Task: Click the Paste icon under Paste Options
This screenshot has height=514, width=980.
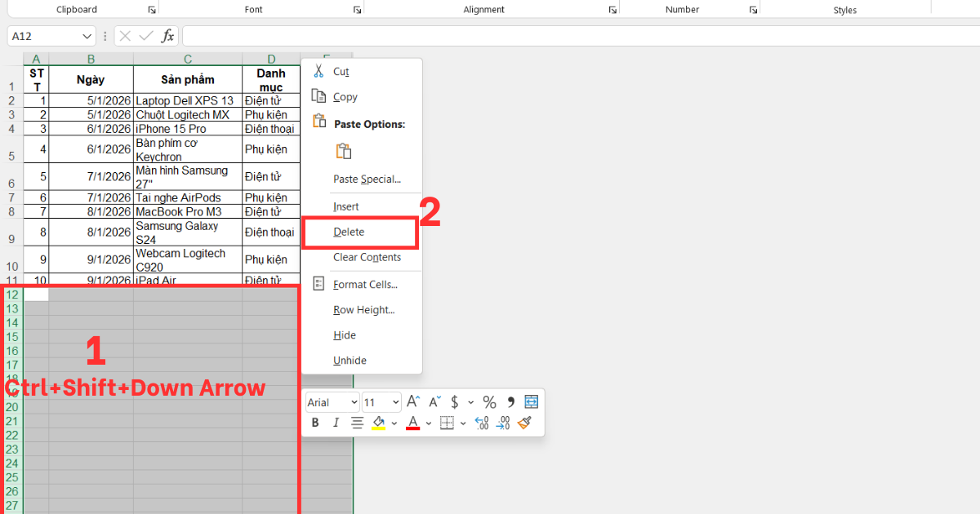Action: 344,151
